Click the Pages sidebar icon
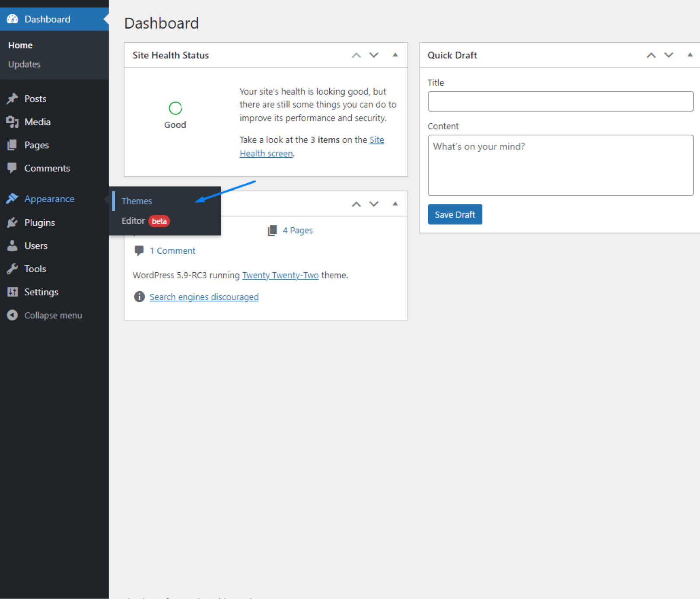 point(13,145)
